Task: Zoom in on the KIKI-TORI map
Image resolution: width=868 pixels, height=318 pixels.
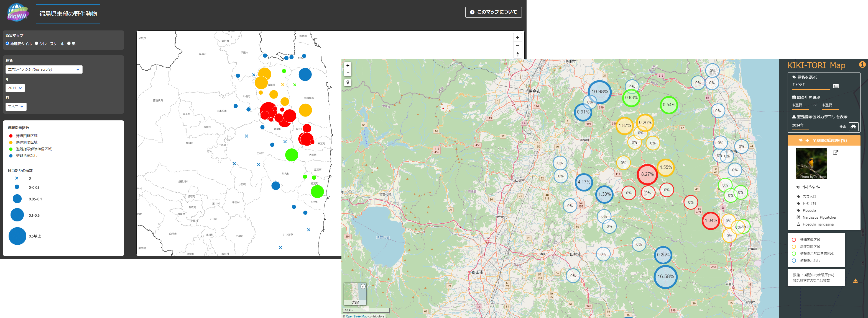Action: [x=348, y=66]
